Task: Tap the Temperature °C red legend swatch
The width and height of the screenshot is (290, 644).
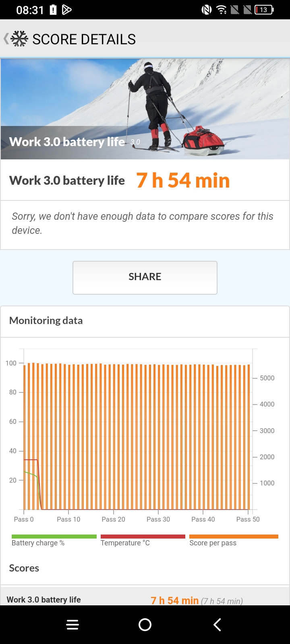Action: point(143,537)
